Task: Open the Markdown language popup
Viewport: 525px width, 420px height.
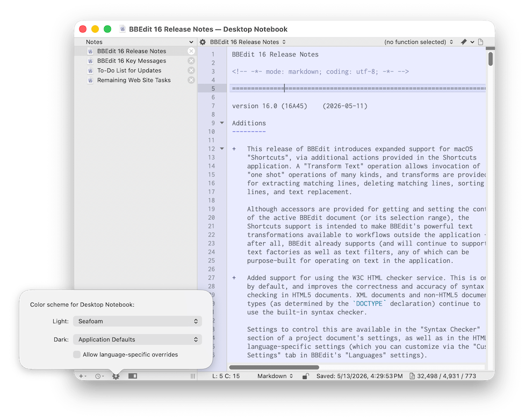Action: (x=275, y=376)
